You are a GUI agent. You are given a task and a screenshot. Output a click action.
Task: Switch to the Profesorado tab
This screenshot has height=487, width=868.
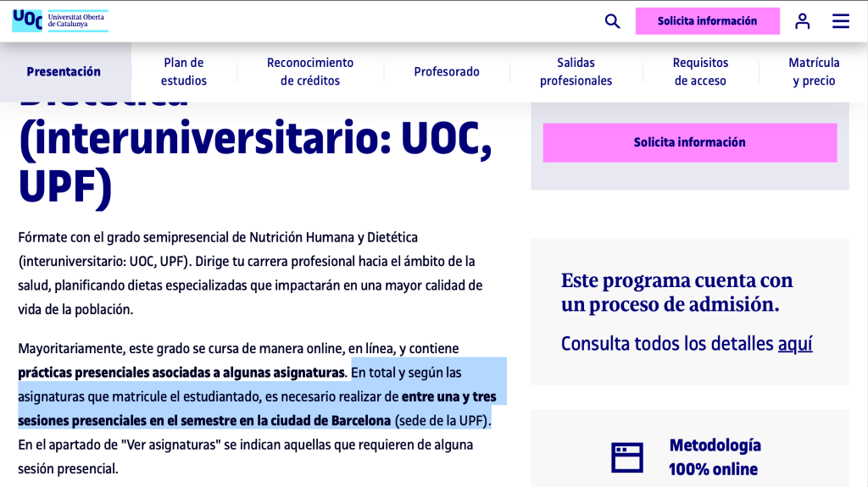[447, 71]
